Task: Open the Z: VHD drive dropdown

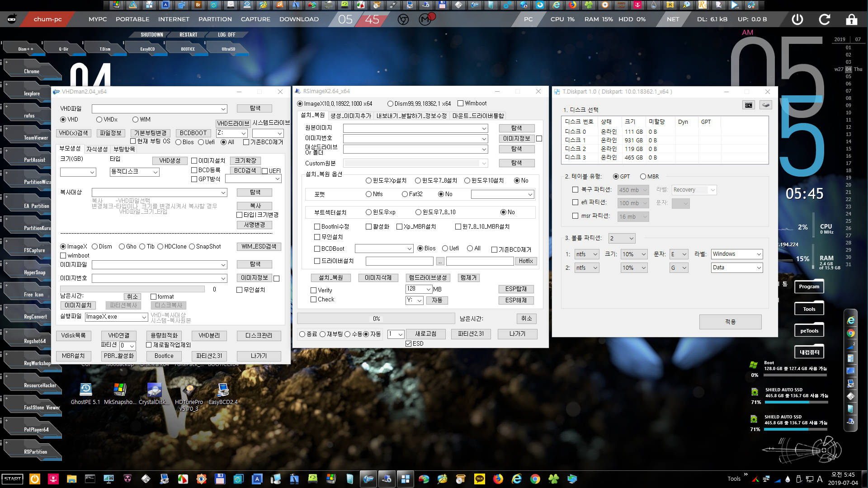Action: tap(244, 133)
